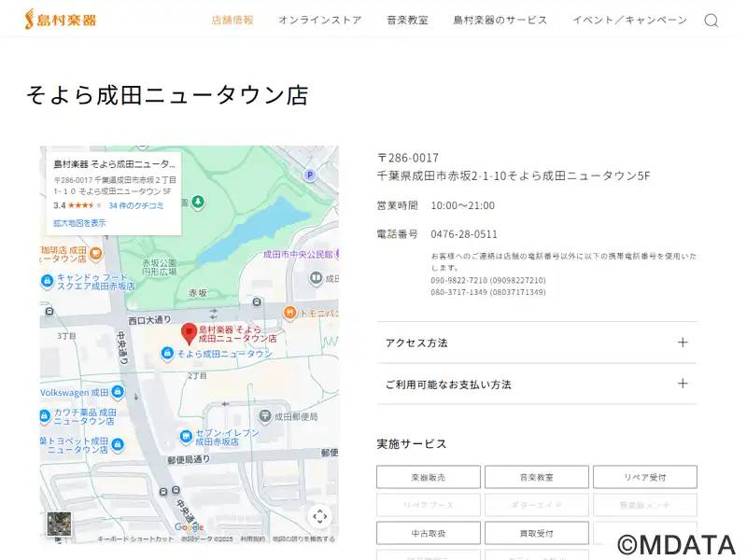Click the Seven-Eleven 成田赤坂店 map marker
Viewport: 747px width, 560px height.
pyautogui.click(x=187, y=436)
